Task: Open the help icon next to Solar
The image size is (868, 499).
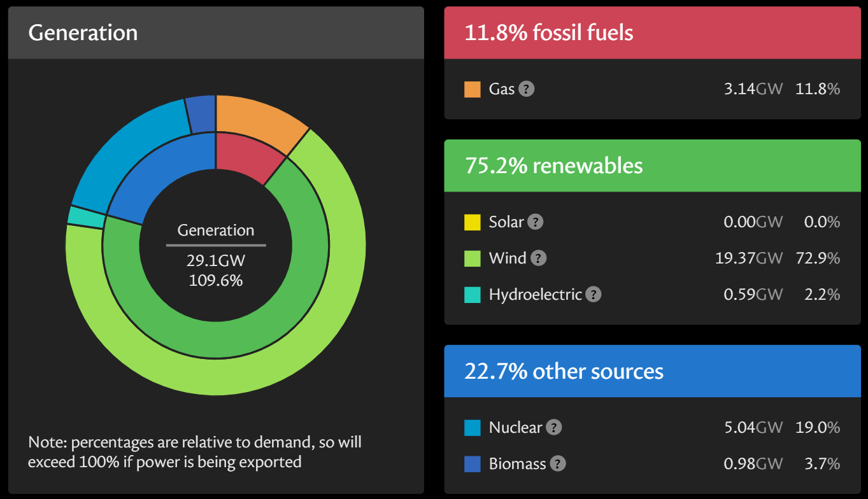Action: [x=536, y=222]
